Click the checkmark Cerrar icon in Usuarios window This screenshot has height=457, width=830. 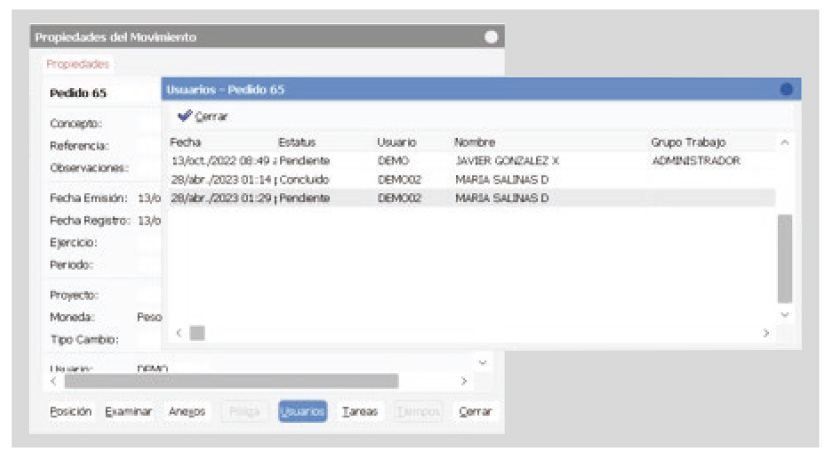point(185,116)
